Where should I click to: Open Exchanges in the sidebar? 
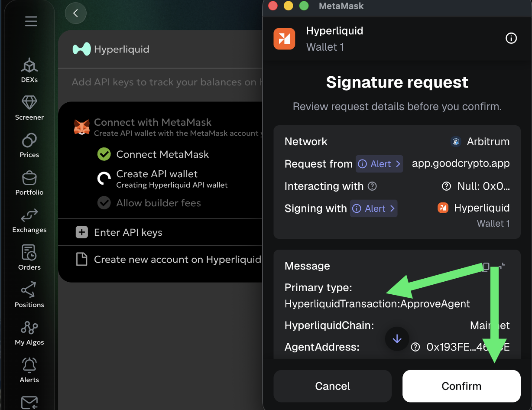tap(29, 220)
